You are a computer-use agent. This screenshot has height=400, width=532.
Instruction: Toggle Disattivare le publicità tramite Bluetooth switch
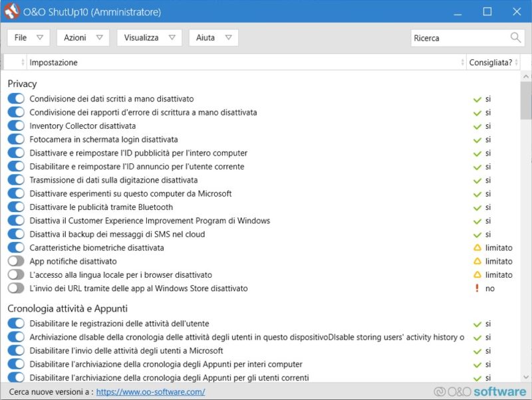click(16, 207)
